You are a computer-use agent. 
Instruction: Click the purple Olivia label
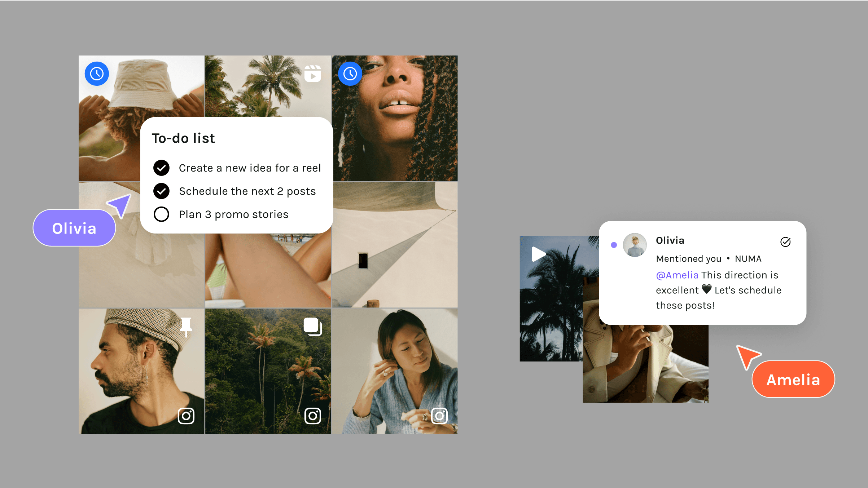[74, 228]
